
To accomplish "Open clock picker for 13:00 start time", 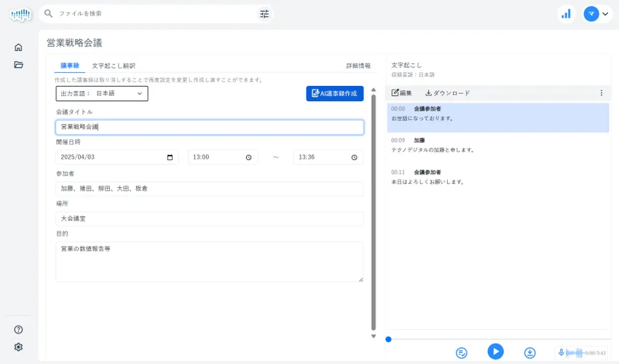I will pyautogui.click(x=249, y=157).
